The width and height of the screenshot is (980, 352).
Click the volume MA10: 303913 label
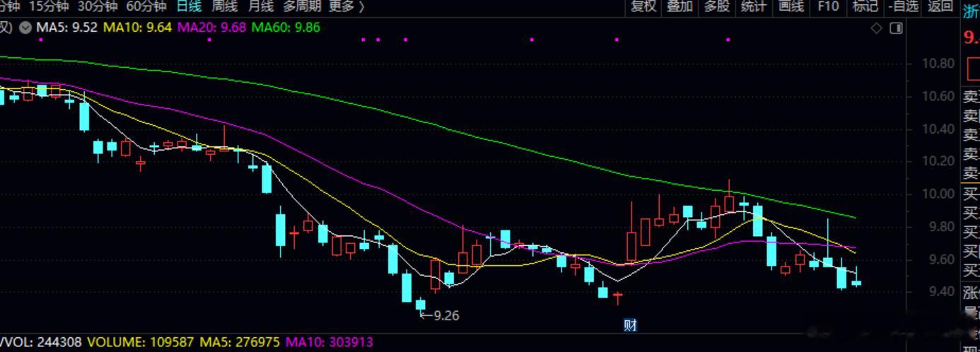click(x=329, y=343)
